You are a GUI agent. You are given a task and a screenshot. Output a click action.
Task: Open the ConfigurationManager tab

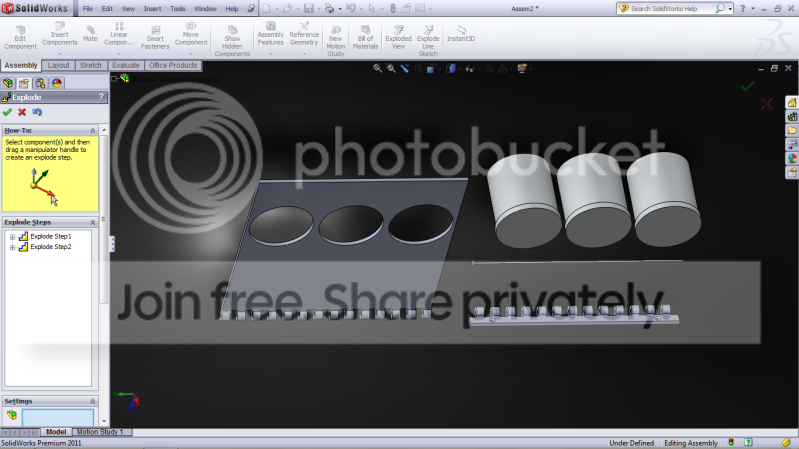point(40,83)
